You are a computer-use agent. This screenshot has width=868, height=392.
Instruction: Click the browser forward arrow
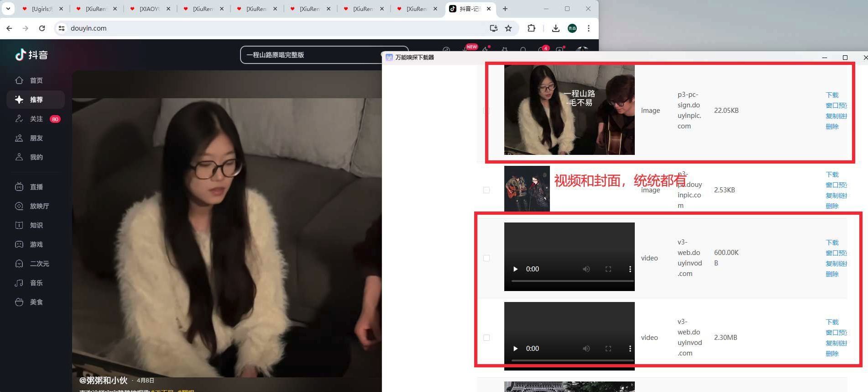tap(26, 28)
